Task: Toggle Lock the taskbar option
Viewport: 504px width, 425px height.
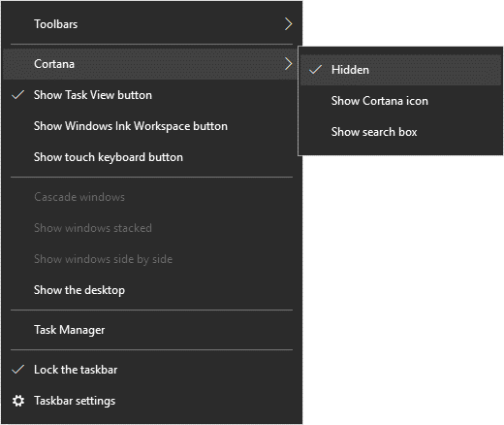Action: pyautogui.click(x=151, y=370)
